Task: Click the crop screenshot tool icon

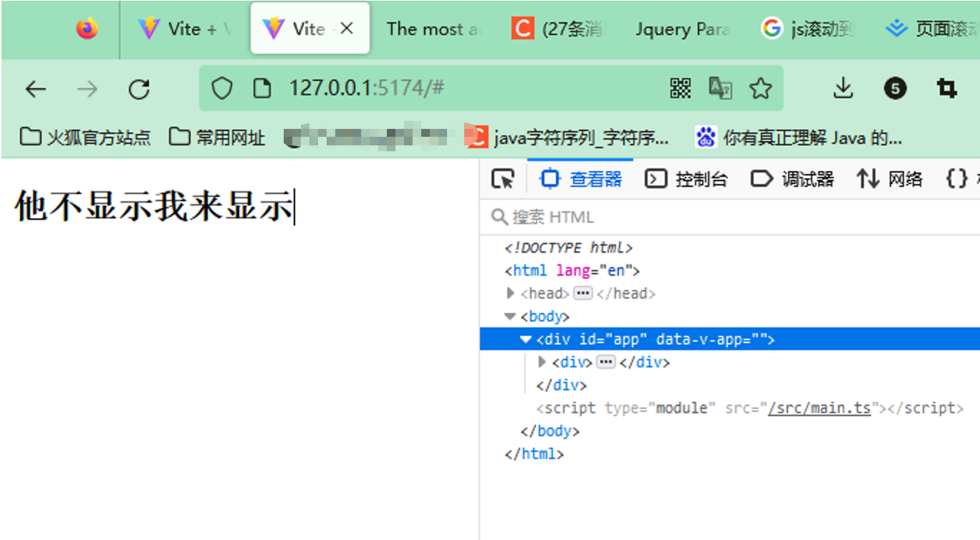Action: 946,88
